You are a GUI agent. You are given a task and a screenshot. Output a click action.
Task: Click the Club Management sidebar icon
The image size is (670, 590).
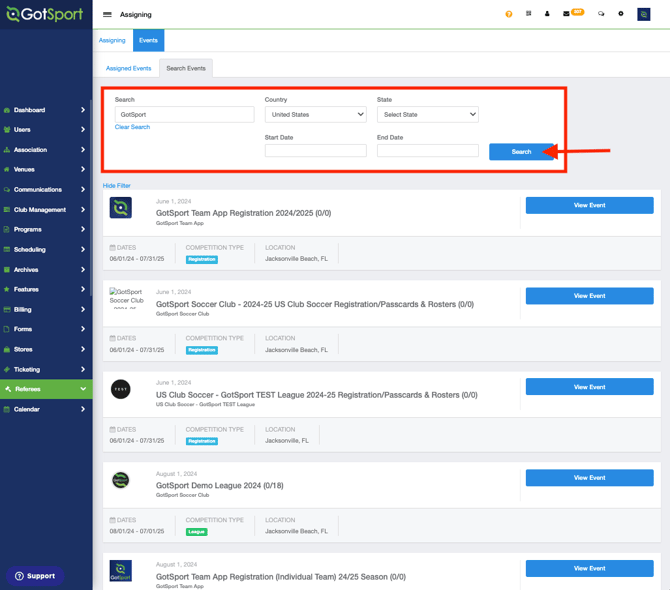pyautogui.click(x=7, y=210)
